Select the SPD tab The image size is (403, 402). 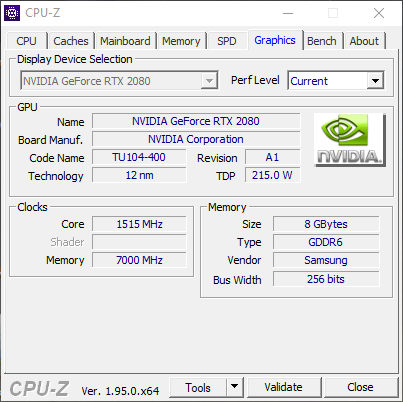[x=227, y=41]
